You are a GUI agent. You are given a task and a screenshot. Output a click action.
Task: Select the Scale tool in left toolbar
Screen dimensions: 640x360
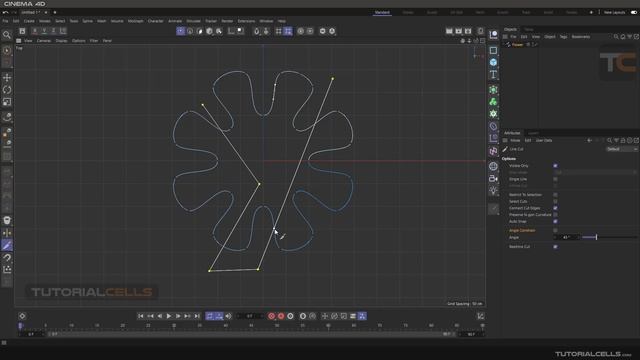pos(7,102)
